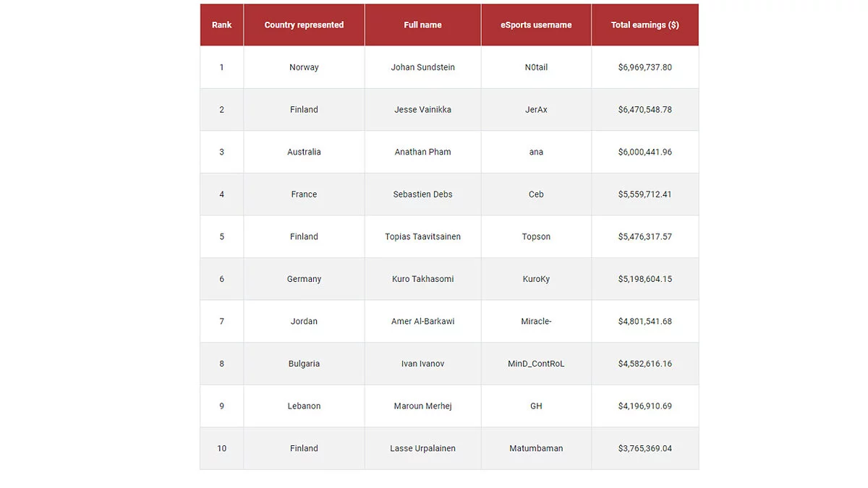Select the Topias Taavitsainen name cell
The width and height of the screenshot is (868, 488).
point(422,236)
